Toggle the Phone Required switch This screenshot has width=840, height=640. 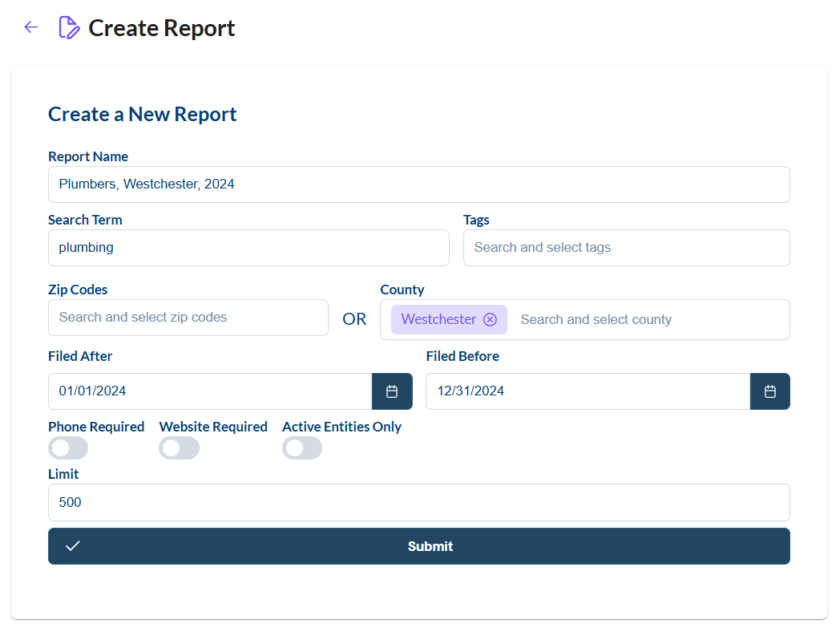click(x=68, y=448)
